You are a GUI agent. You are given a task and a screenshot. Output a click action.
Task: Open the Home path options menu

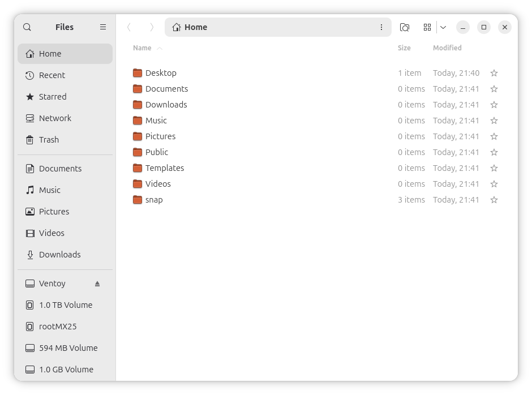click(381, 27)
